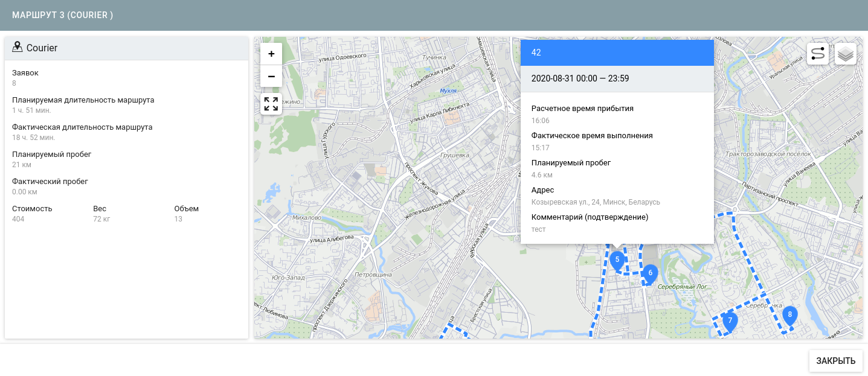Viewport: 868px width, 376px height.
Task: Zoom in on the map
Action: point(271,54)
